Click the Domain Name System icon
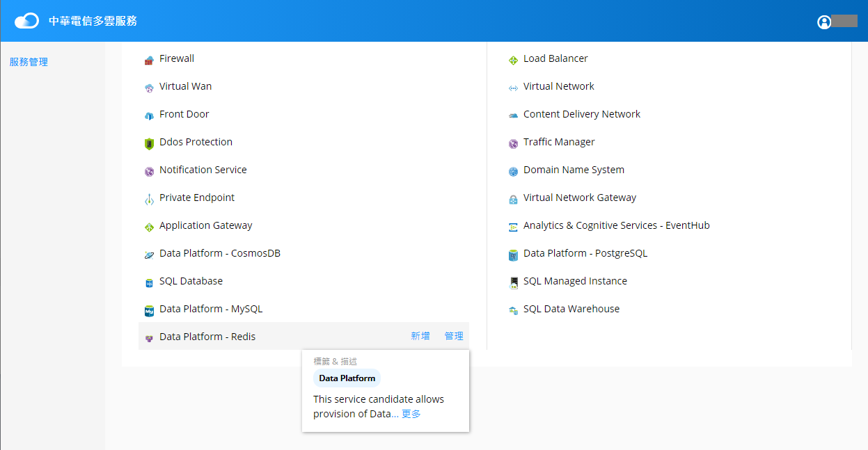 coord(513,172)
